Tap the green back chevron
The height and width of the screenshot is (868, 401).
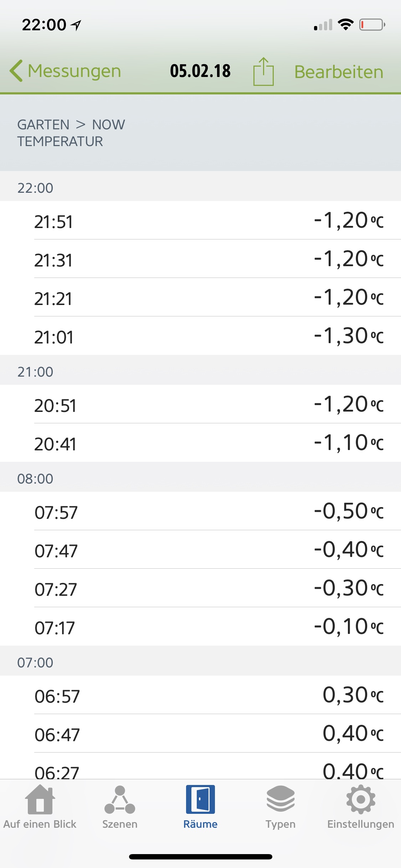(x=16, y=71)
